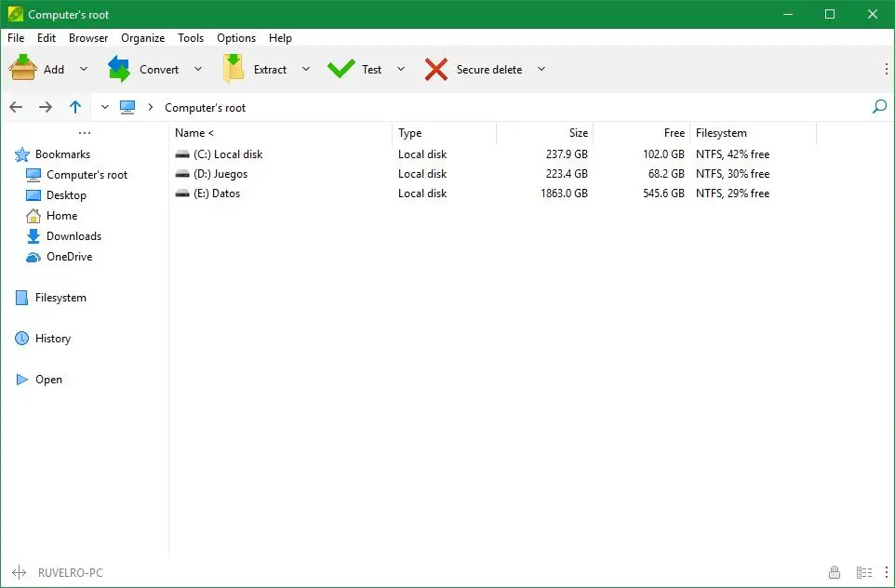Click the padlock icon in status bar
The width and height of the screenshot is (895, 588).
point(835,572)
